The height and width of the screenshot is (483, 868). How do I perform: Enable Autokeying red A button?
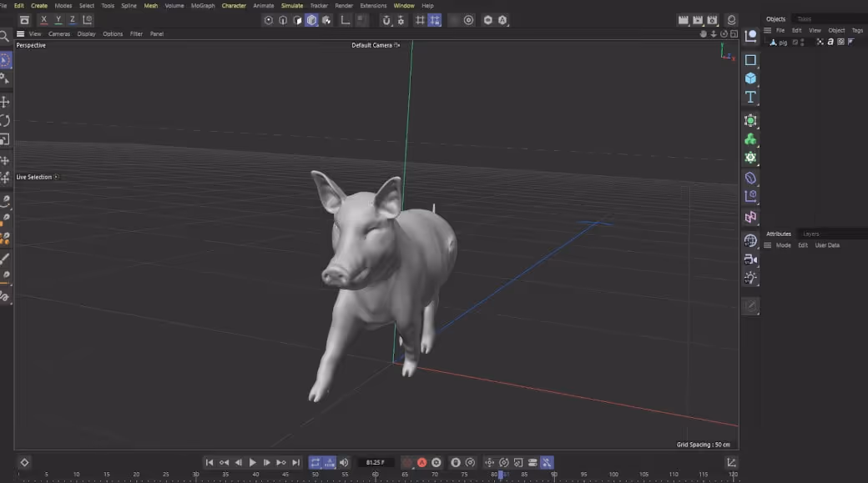tap(421, 462)
